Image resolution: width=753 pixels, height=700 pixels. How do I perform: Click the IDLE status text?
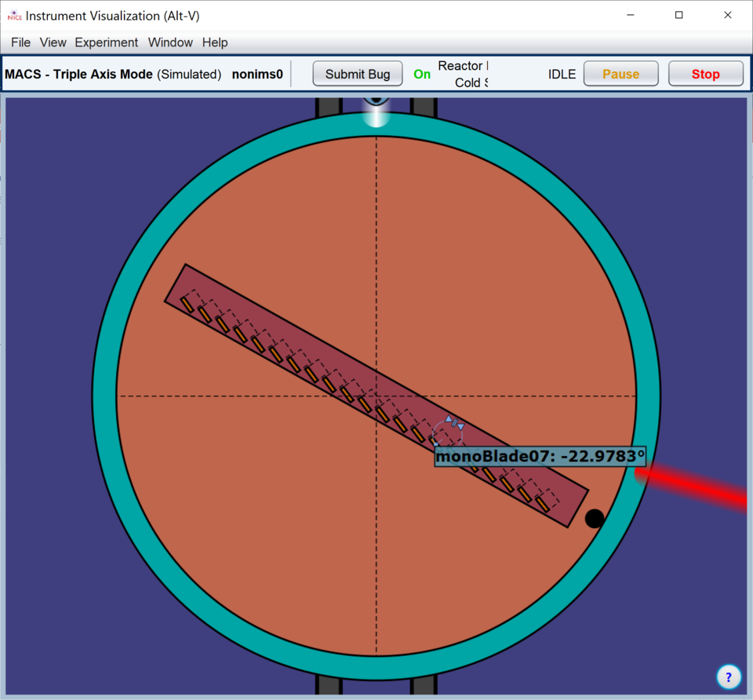click(562, 75)
